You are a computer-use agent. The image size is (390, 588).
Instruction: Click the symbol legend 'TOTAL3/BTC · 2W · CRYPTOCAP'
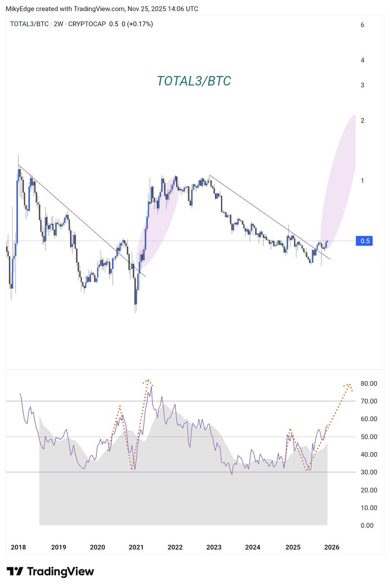tap(58, 24)
